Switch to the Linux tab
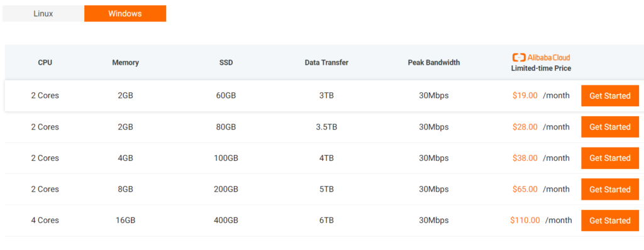Screen dimensions: 644x250 43,14
